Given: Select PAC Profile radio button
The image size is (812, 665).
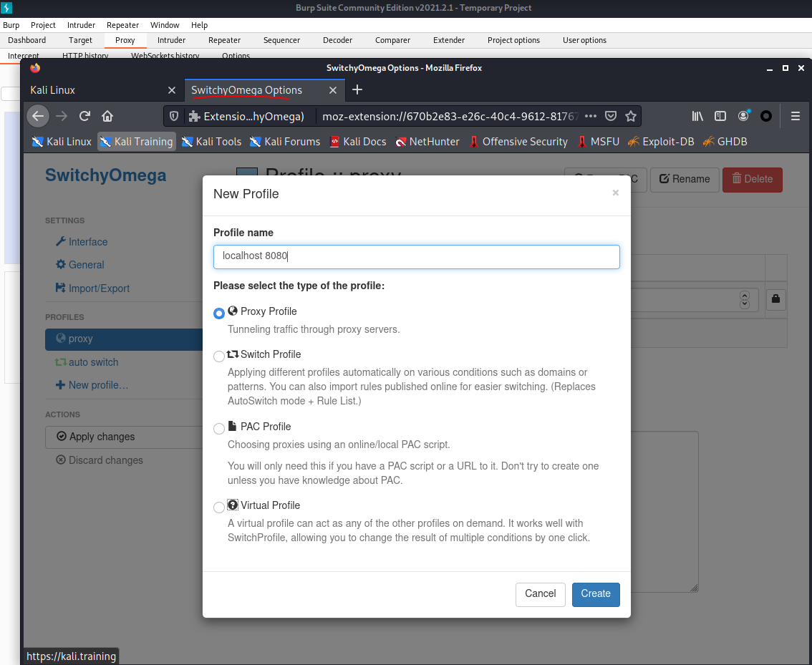Looking at the screenshot, I should (219, 429).
